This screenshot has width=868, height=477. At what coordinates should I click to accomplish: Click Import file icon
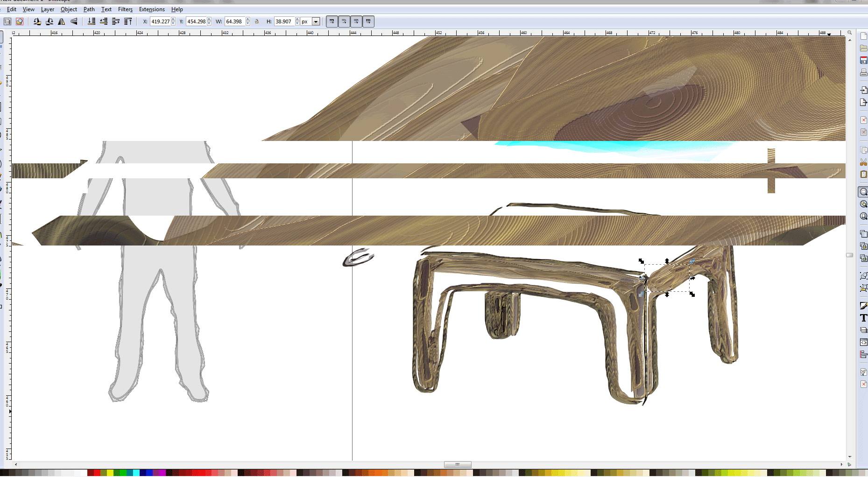click(863, 90)
